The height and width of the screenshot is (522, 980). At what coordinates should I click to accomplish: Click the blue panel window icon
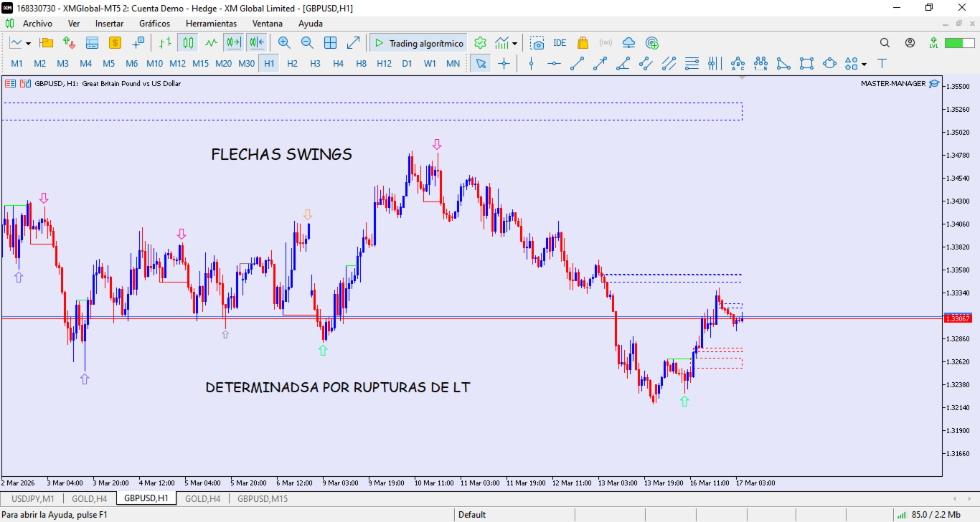[x=93, y=43]
